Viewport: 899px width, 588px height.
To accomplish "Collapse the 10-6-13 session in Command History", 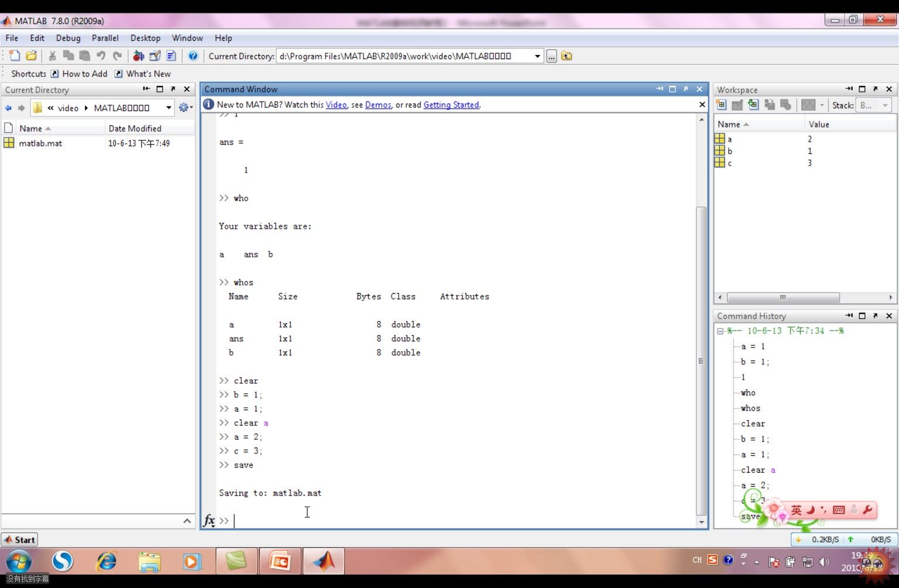I will pos(720,331).
